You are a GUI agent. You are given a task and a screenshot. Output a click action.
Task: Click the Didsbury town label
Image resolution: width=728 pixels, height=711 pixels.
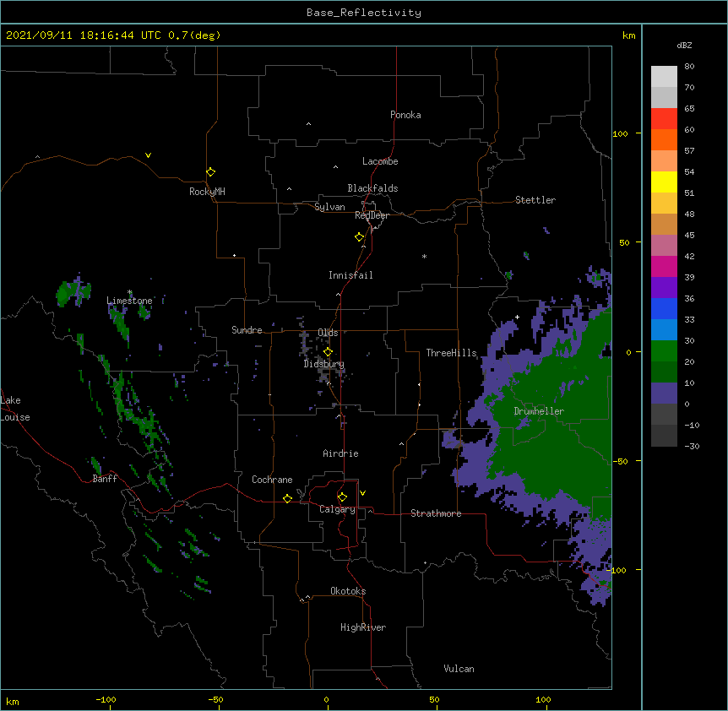pyautogui.click(x=324, y=364)
